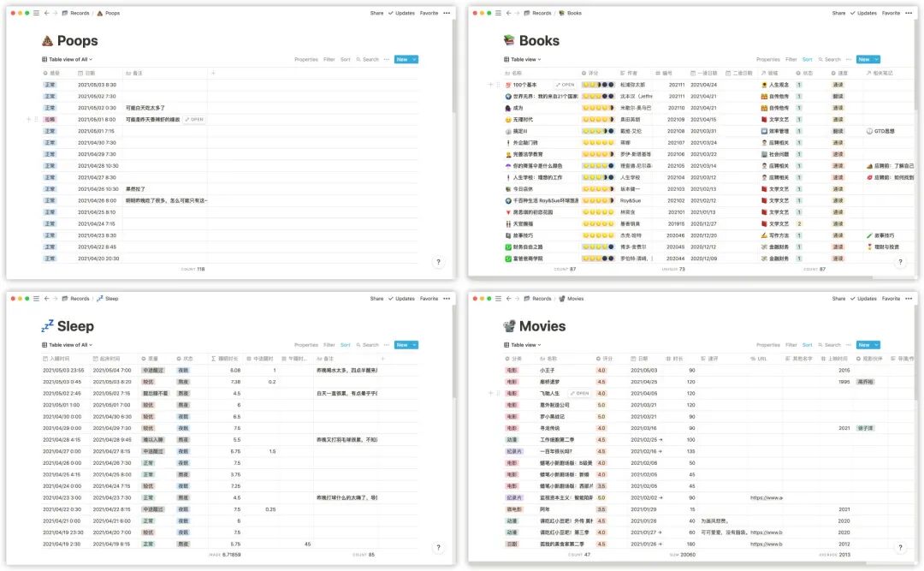Open Sort menu in Books window
924x571 pixels.
[x=808, y=60]
